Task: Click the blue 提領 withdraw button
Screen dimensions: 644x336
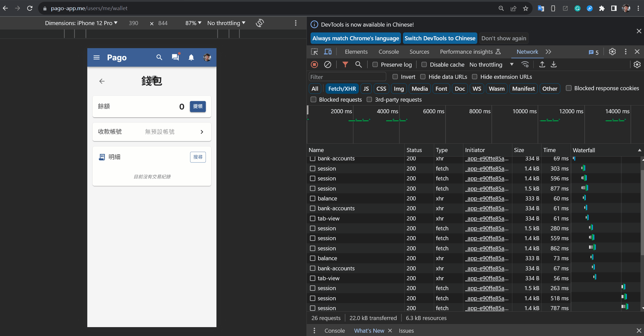Action: click(198, 106)
